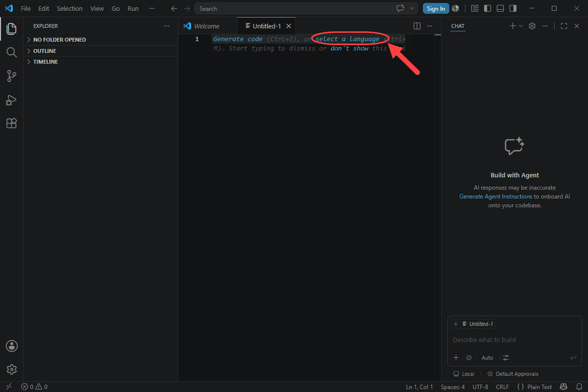
Task: Click remote window icon in status bar
Action: click(x=8, y=387)
